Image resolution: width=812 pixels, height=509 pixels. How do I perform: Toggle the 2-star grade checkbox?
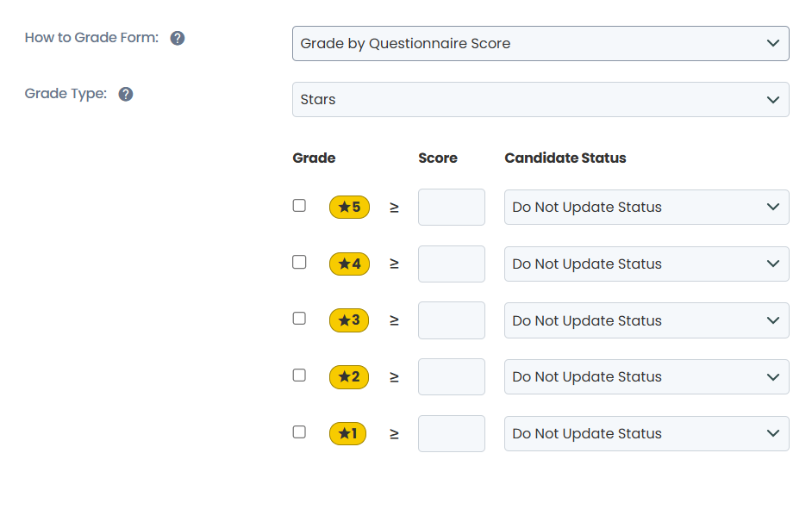coord(299,375)
